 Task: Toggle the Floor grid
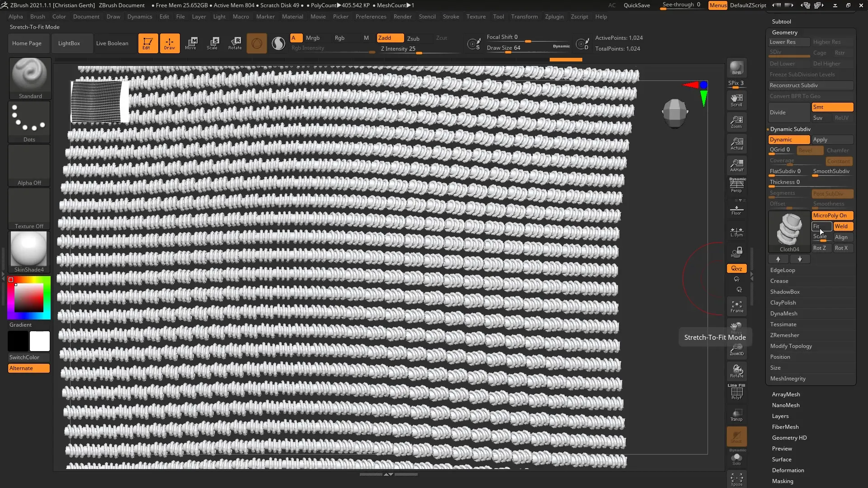point(736,209)
